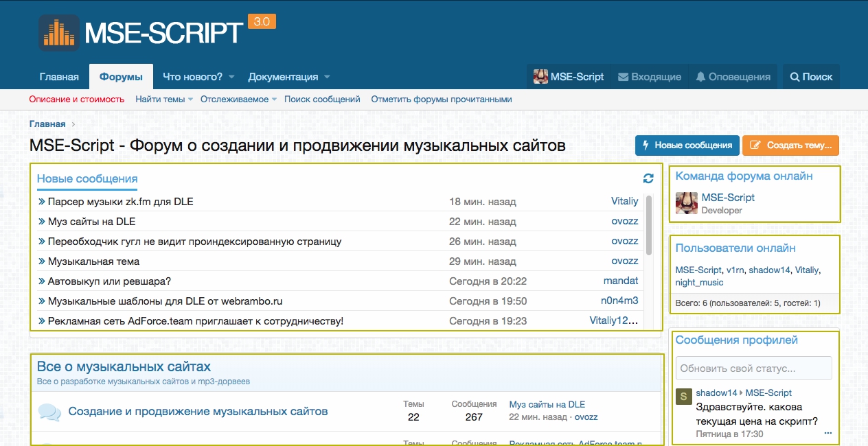Open the Документация tab

pos(283,77)
